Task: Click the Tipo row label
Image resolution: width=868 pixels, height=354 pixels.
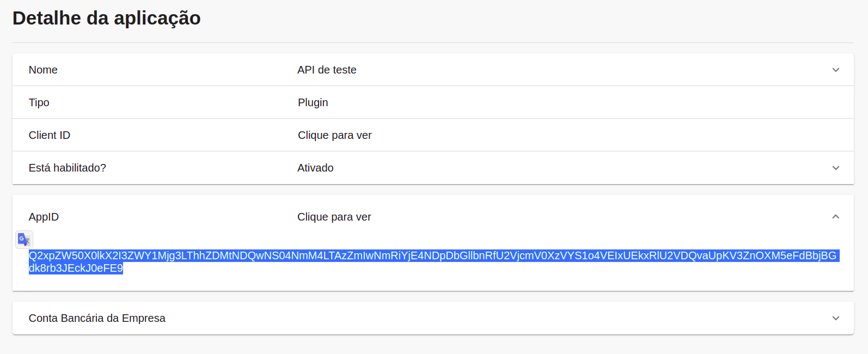Action: pos(39,102)
